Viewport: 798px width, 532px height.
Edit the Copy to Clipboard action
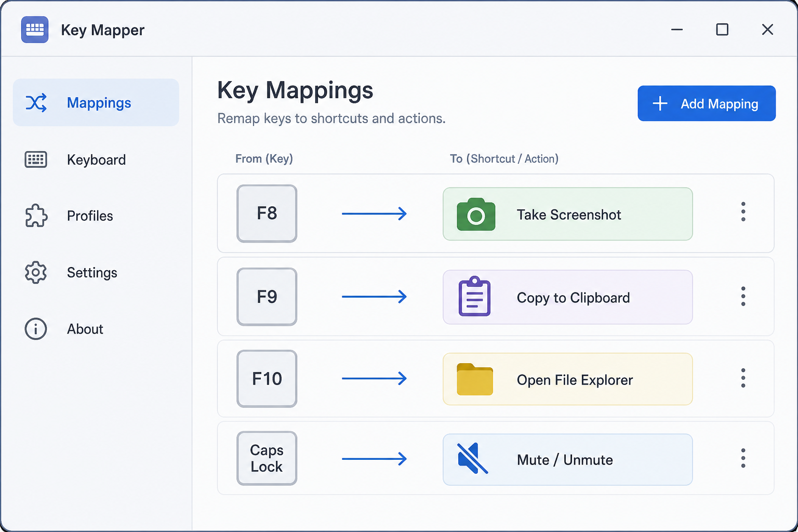coord(568,297)
